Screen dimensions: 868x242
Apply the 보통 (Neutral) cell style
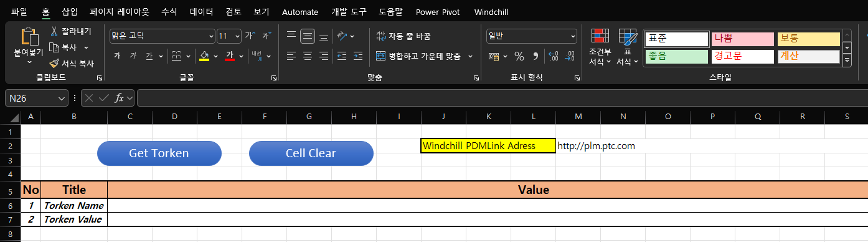[x=809, y=39]
